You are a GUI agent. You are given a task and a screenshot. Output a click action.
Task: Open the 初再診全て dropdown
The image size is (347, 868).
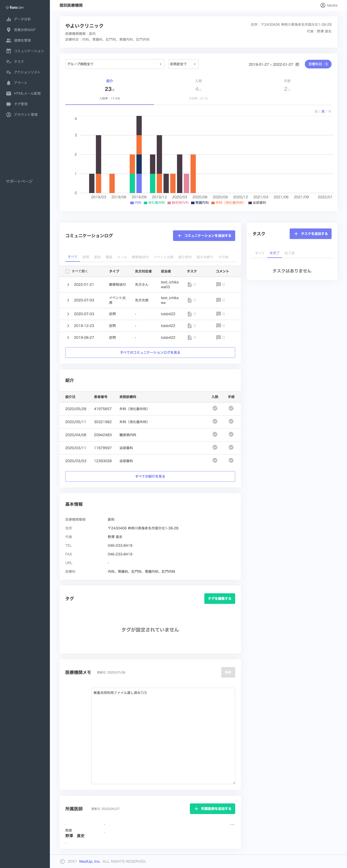click(183, 64)
